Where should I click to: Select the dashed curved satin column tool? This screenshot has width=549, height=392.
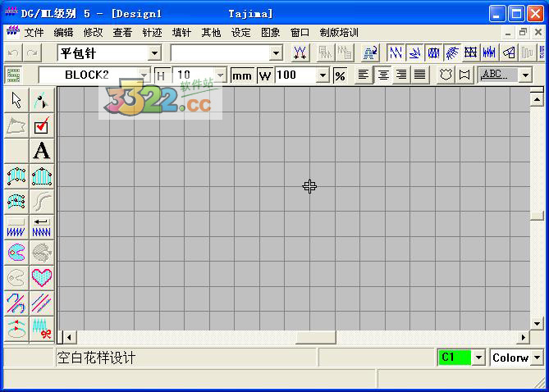(x=16, y=202)
